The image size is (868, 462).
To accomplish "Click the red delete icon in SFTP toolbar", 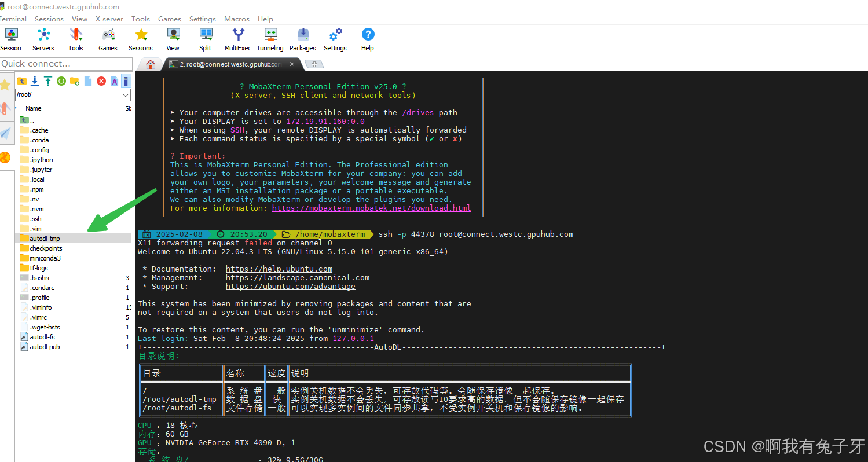I will 101,81.
